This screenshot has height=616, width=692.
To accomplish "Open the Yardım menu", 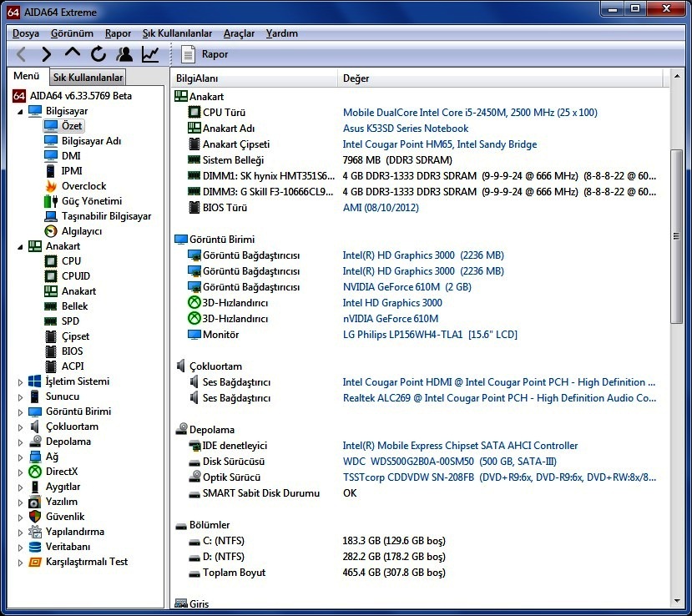I will 281,33.
